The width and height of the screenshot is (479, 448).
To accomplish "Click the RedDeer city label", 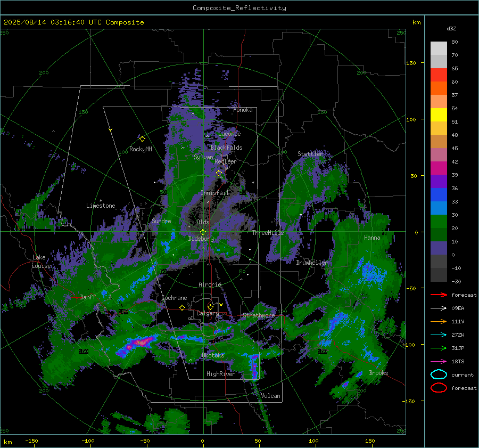I will tap(226, 161).
